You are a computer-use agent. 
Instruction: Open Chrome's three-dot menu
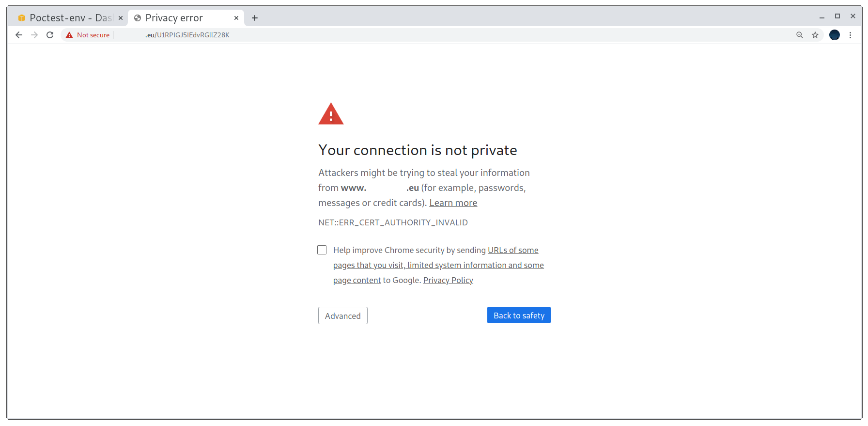click(850, 35)
